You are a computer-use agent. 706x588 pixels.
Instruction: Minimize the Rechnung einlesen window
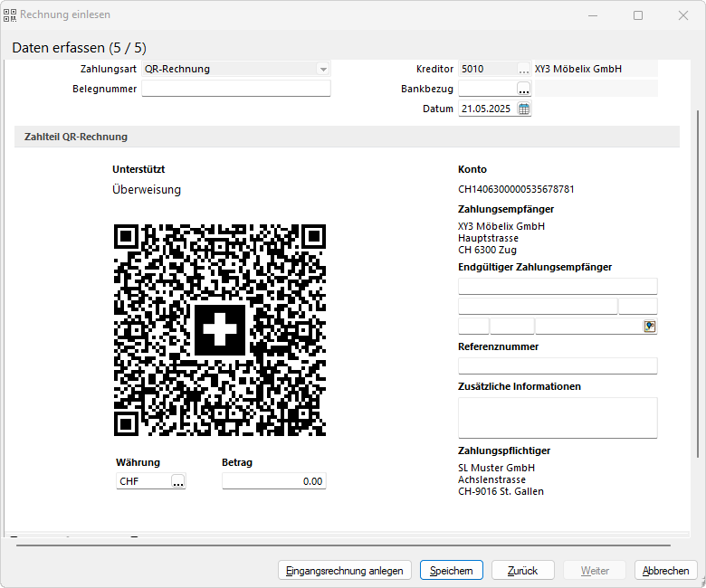(593, 15)
